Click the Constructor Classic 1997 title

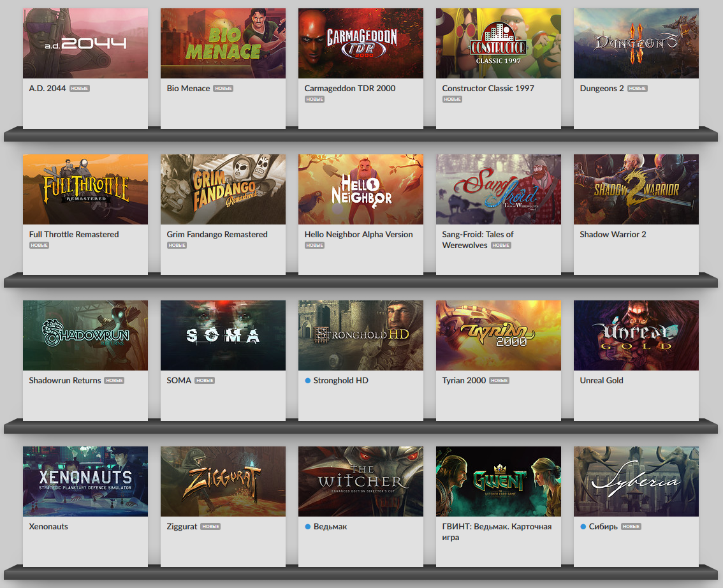488,88
